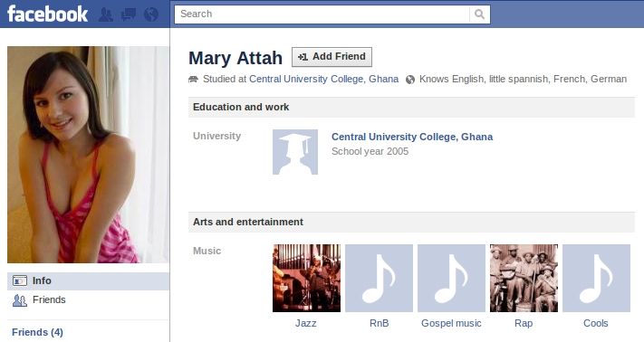Viewport: 644px width, 342px height.
Task: Open bold Central University College, Ghana link
Action: (412, 137)
